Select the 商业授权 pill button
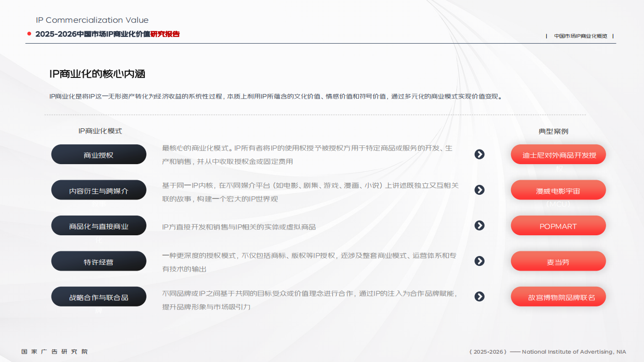The width and height of the screenshot is (644, 362). click(99, 154)
